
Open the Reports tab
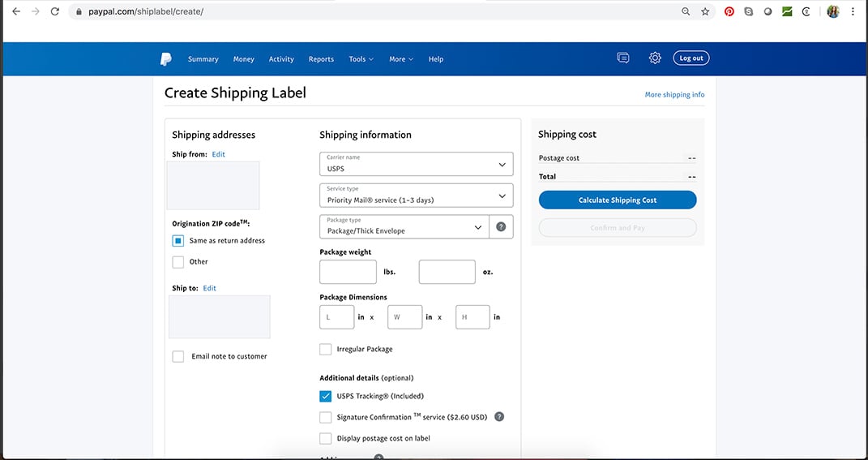(x=321, y=58)
